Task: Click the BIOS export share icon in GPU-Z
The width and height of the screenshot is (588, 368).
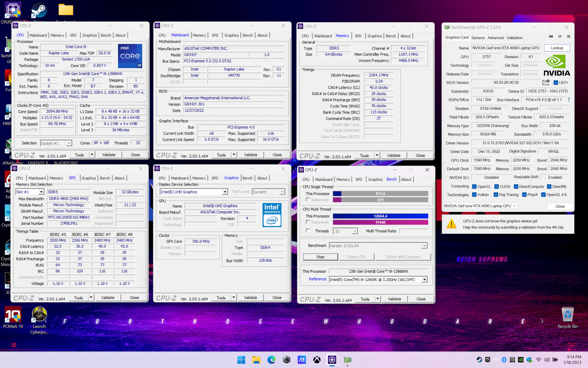Action: 546,82
